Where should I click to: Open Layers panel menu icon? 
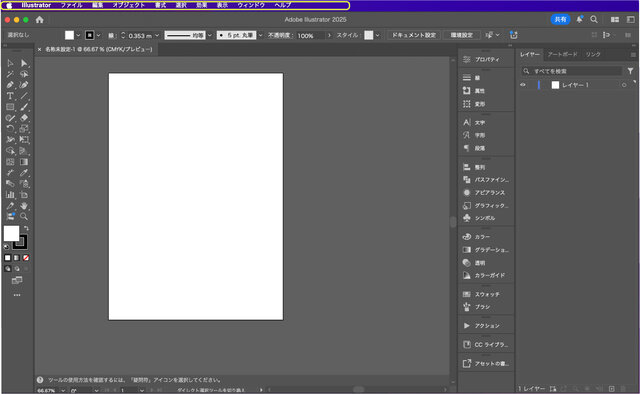633,54
